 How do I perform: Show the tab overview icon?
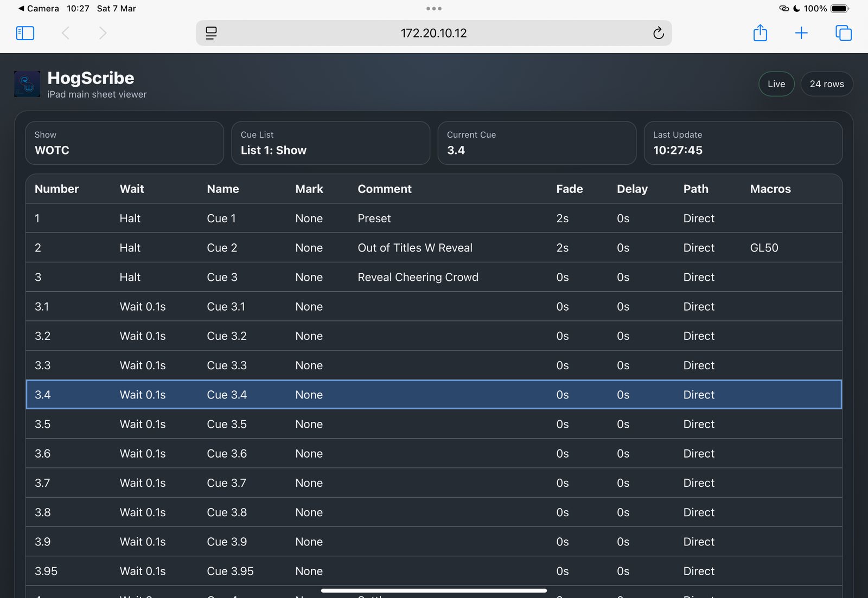click(844, 33)
